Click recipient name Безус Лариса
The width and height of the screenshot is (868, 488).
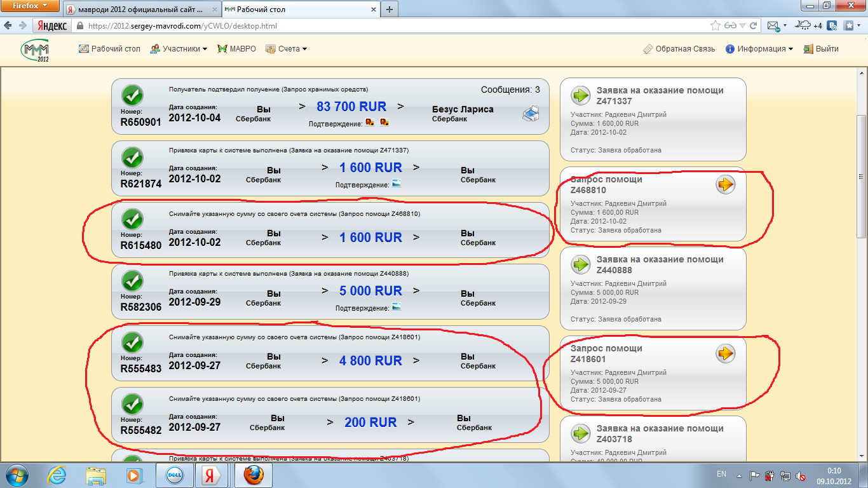pyautogui.click(x=463, y=109)
